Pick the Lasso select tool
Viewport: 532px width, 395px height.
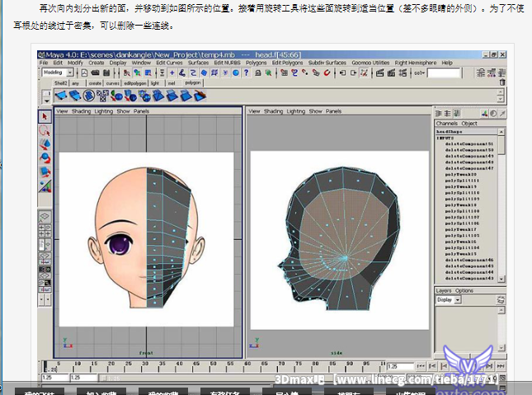(45, 130)
